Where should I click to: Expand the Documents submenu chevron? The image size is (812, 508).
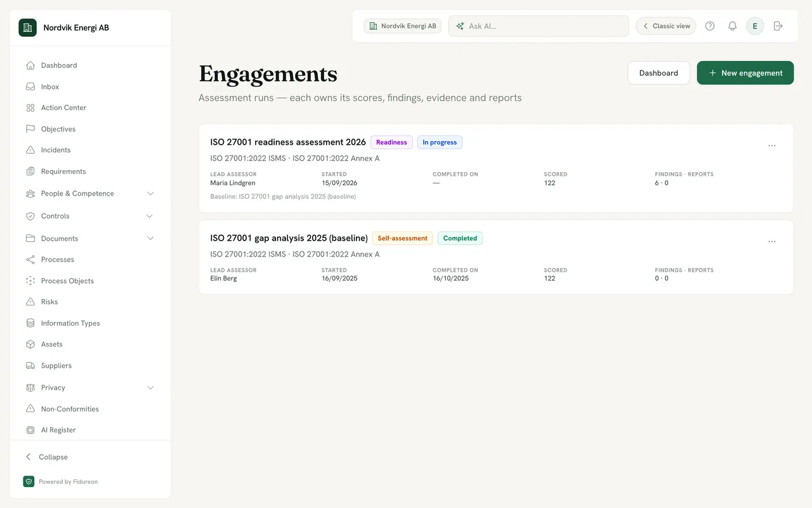150,238
